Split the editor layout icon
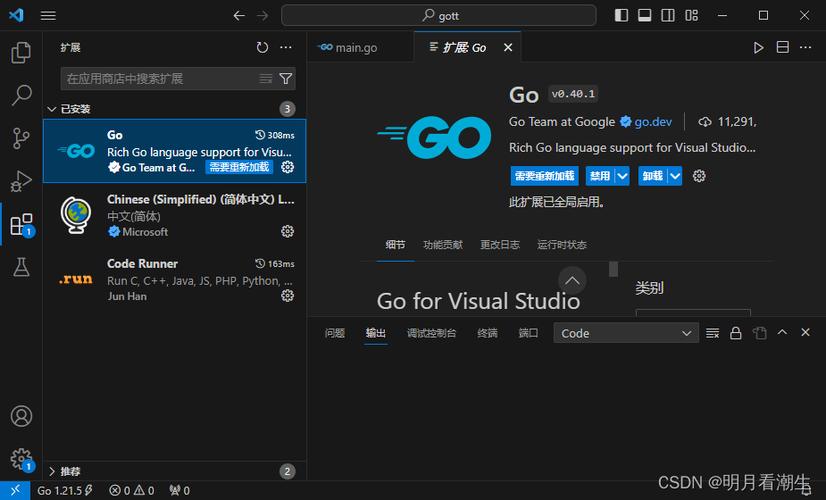826x500 pixels. [783, 47]
